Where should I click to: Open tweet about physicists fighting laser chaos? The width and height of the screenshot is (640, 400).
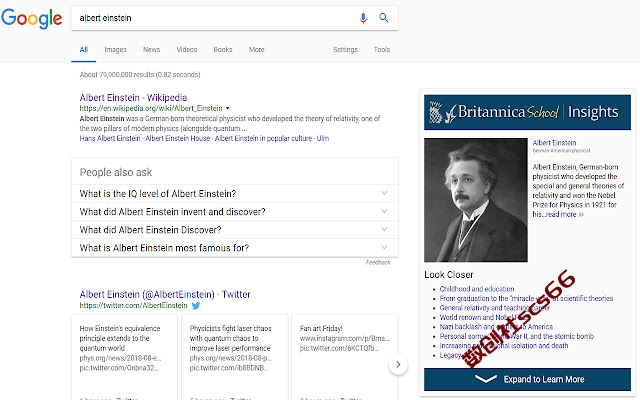235,357
